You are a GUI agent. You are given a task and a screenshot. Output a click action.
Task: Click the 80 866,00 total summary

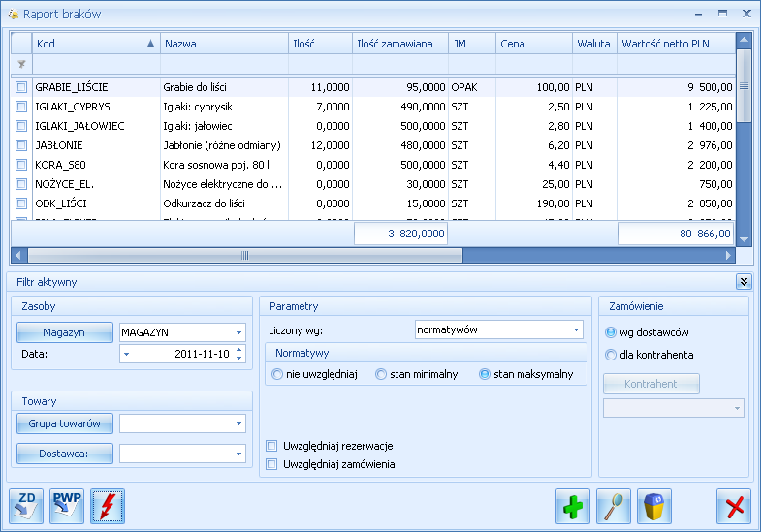(676, 234)
